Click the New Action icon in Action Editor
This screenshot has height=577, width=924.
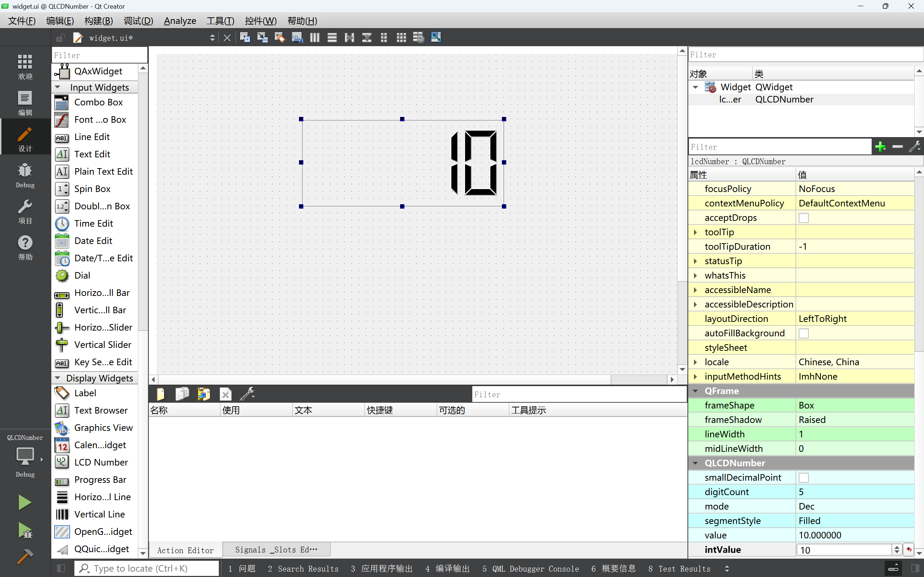(160, 394)
